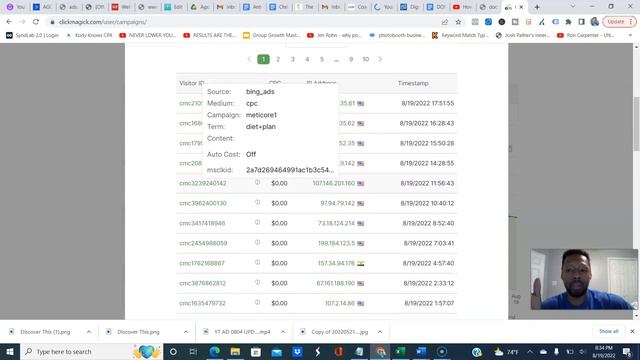This screenshot has width=640, height=360.
Task: Click the taskbar search box
Action: tap(91, 351)
